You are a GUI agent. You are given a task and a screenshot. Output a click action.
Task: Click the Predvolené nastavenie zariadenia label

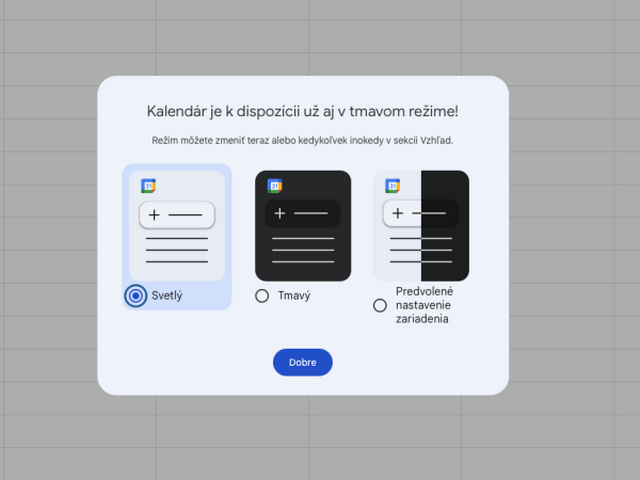click(424, 305)
